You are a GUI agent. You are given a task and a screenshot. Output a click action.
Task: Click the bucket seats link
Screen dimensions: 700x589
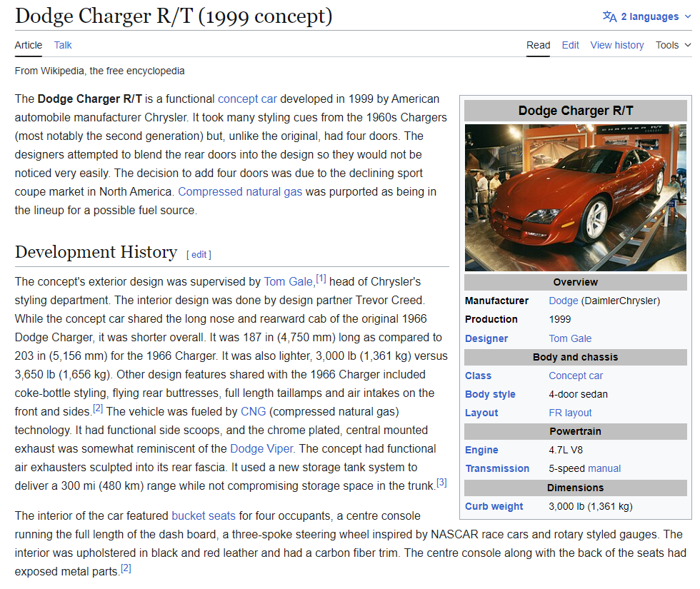204,515
